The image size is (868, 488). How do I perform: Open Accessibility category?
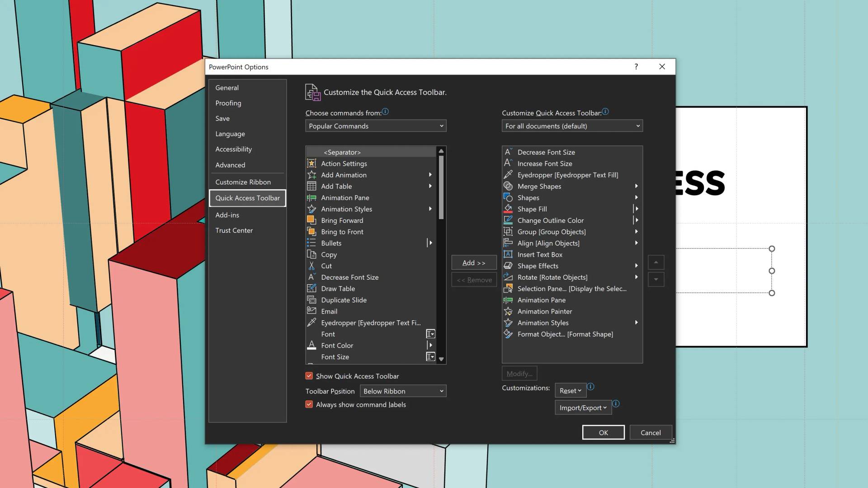tap(247, 149)
